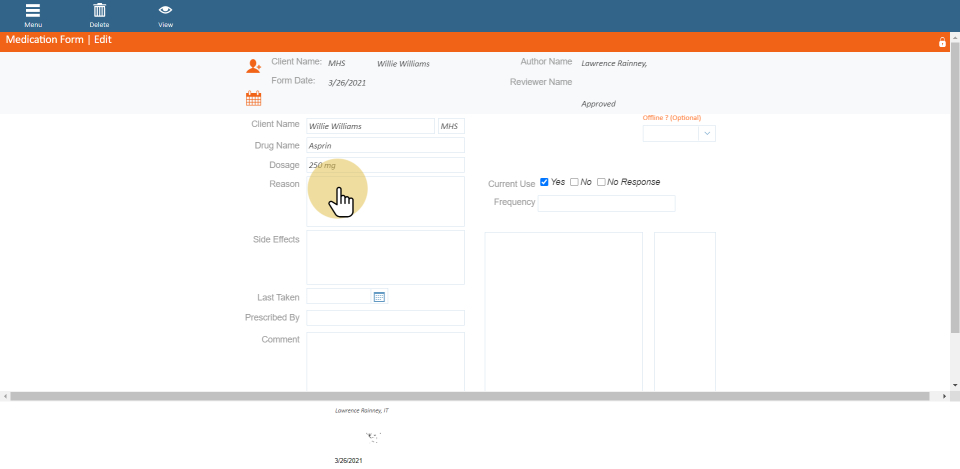
Task: Expand the Offline optional dropdown
Action: (707, 133)
